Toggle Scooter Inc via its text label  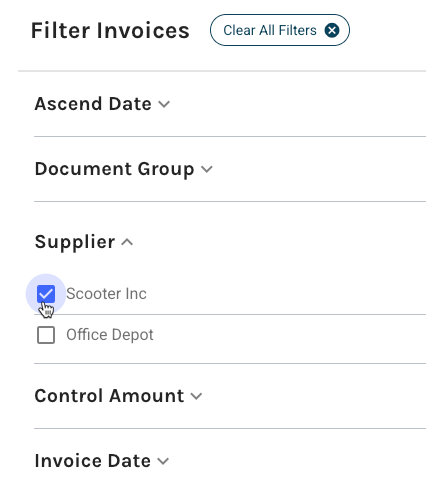(106, 294)
